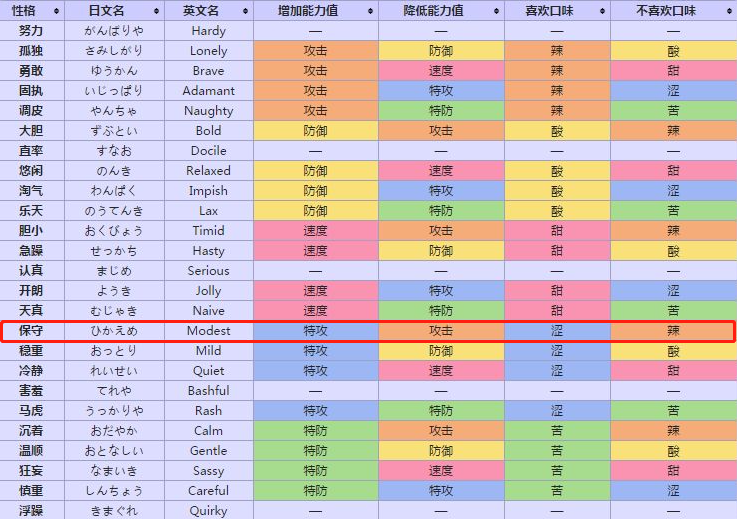
Task: Select the Lonely cell
Action: 209,51
